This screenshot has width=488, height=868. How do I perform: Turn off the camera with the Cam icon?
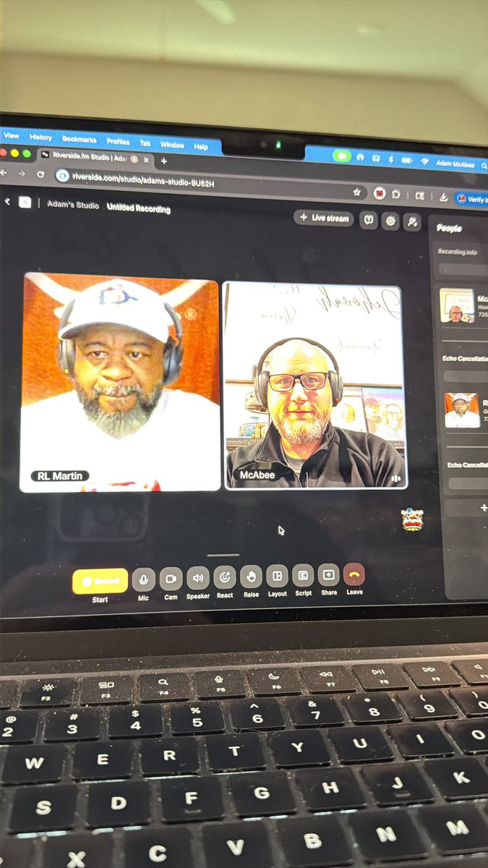171,578
